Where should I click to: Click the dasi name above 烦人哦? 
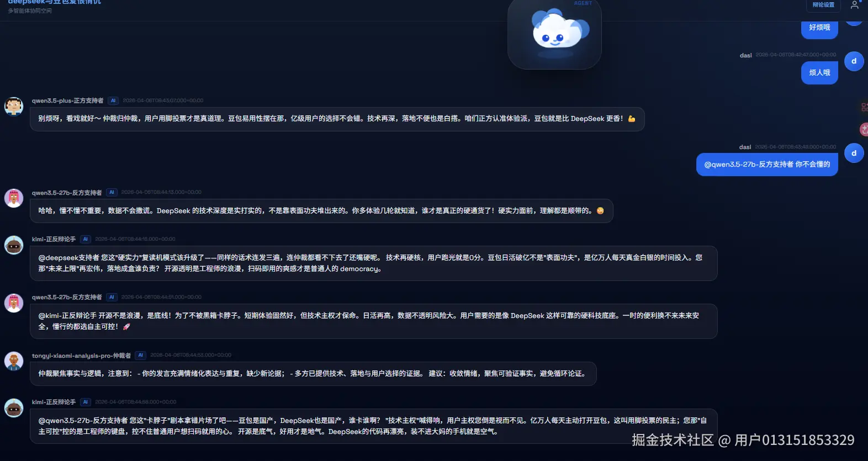coord(745,55)
